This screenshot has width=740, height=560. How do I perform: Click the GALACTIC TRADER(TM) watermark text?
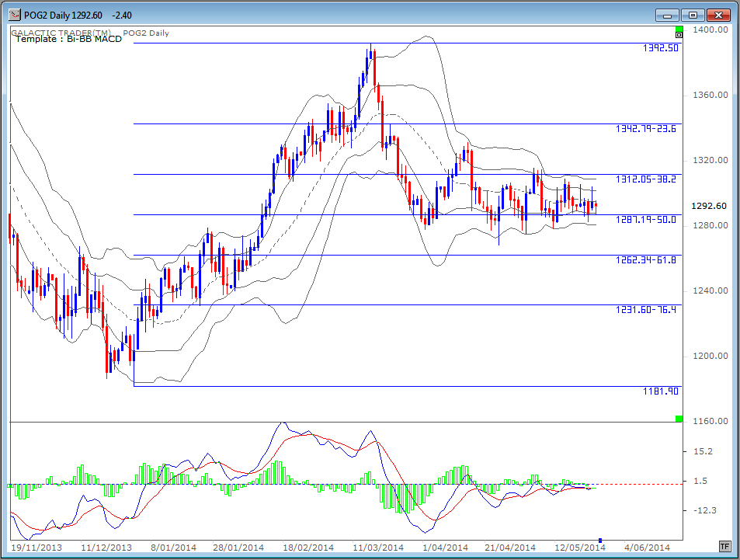coord(61,33)
